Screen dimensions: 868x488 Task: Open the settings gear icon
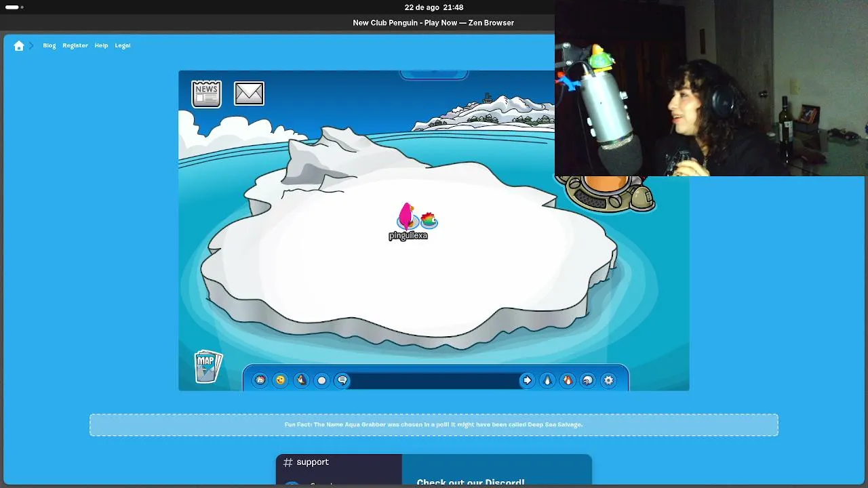pyautogui.click(x=609, y=380)
